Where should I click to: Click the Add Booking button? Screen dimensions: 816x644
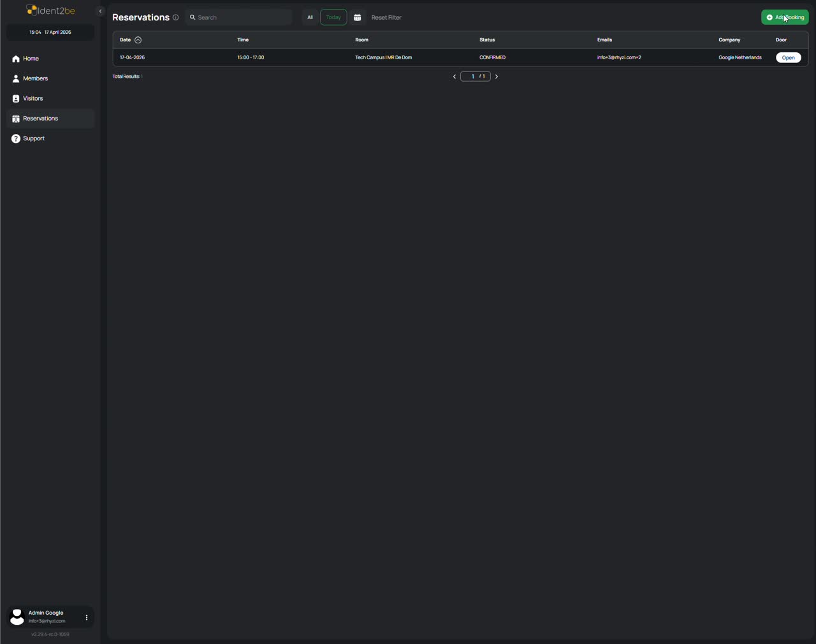click(x=785, y=18)
